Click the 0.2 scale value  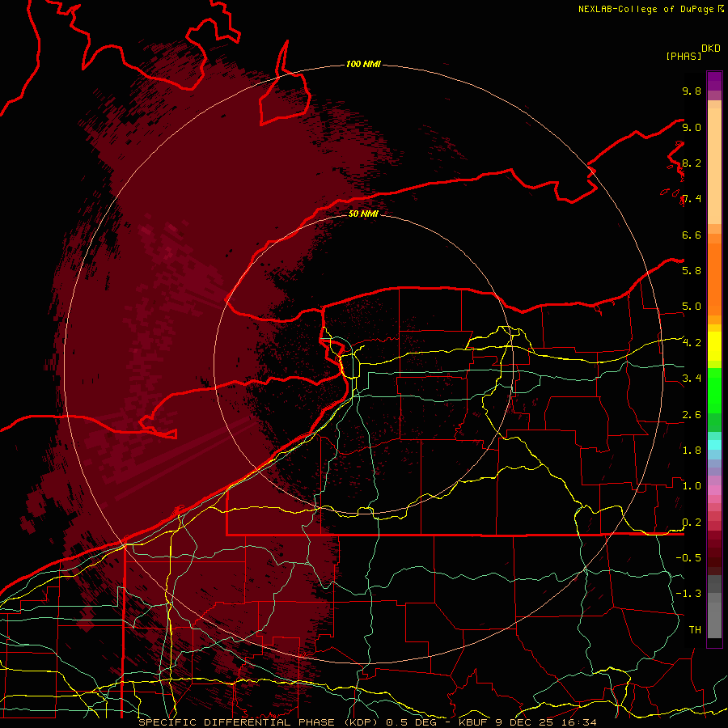[x=692, y=522]
